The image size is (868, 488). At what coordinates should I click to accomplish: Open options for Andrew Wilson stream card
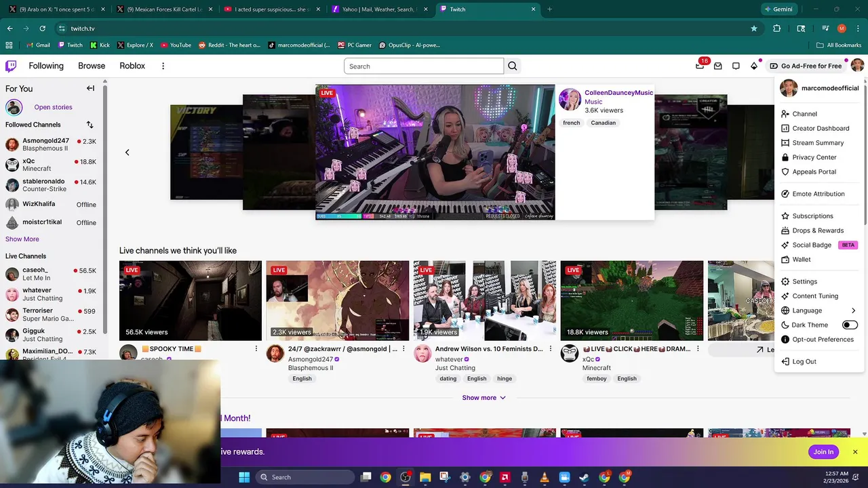click(550, 348)
